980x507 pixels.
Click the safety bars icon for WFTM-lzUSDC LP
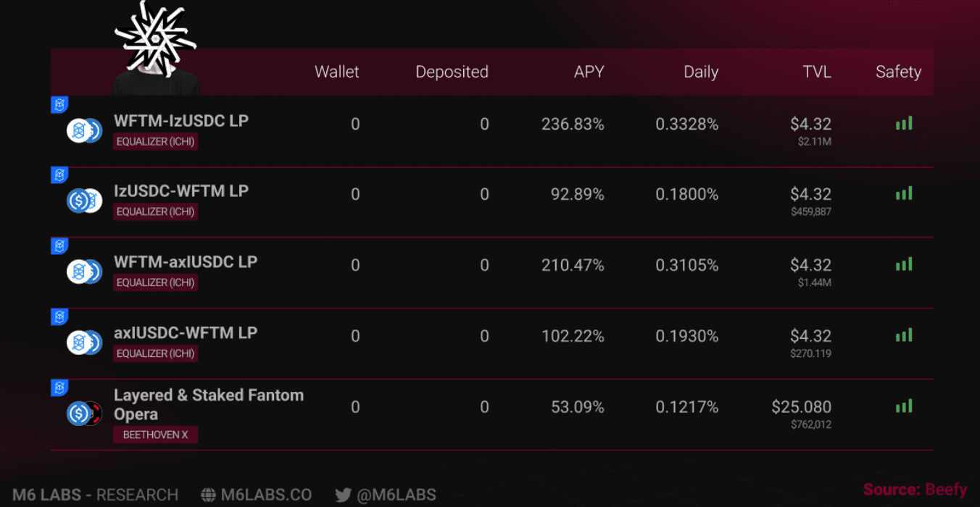pos(904,124)
